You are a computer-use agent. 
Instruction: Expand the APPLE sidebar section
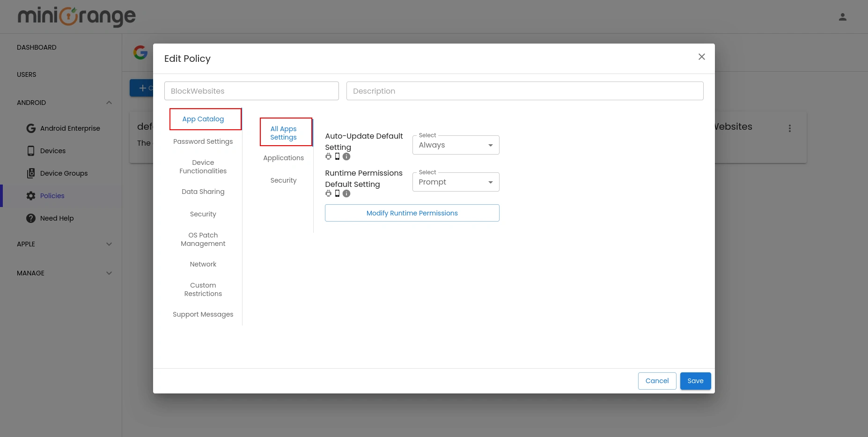coord(109,244)
